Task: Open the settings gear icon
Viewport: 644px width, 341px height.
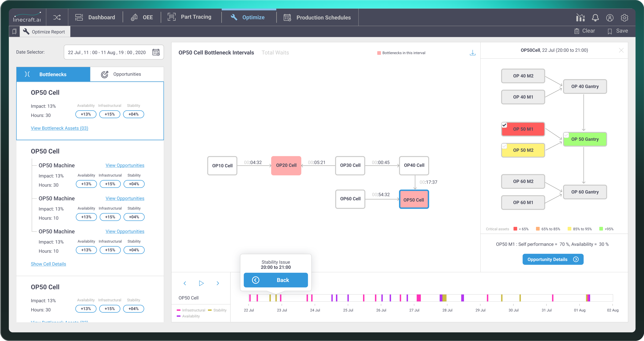Action: [x=624, y=17]
